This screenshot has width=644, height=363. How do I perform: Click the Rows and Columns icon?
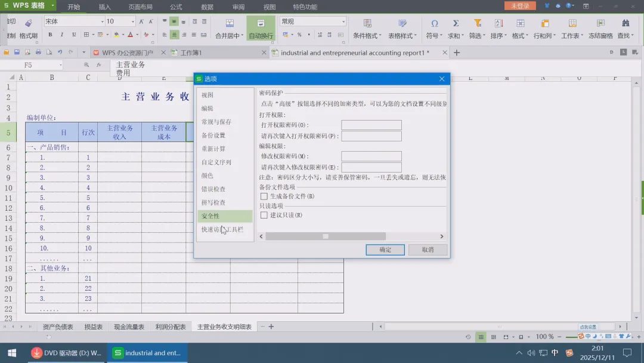tap(545, 23)
